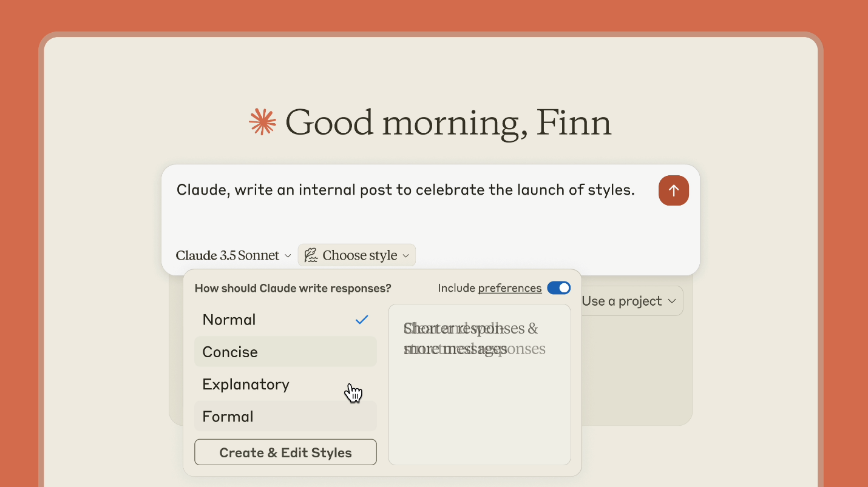Pick the Formal style
Screen dimensions: 868x487
[x=285, y=417]
